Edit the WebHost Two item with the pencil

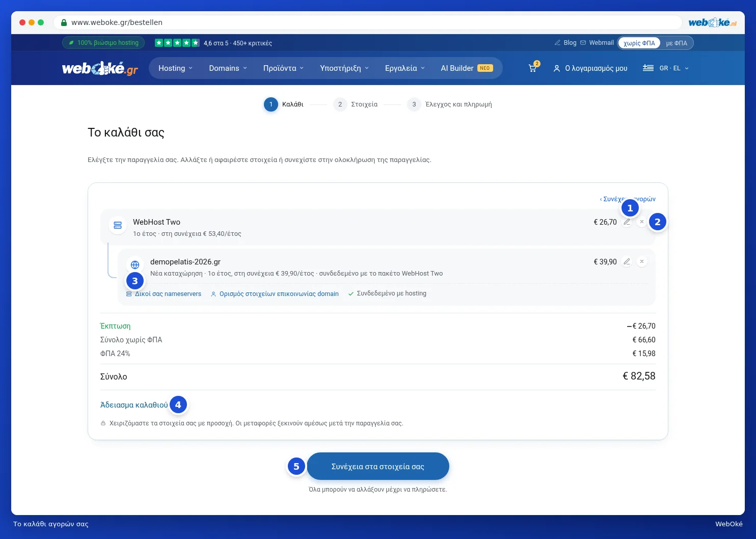tap(627, 222)
